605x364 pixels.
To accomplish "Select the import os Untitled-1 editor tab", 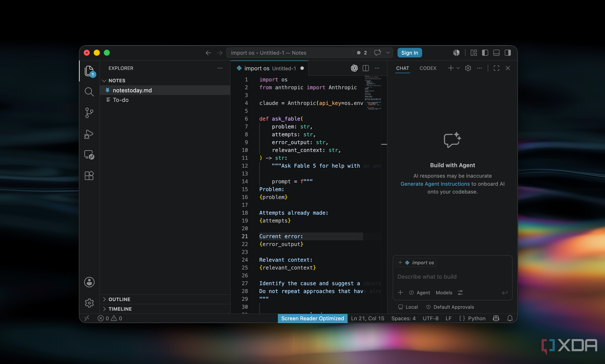I will [269, 68].
